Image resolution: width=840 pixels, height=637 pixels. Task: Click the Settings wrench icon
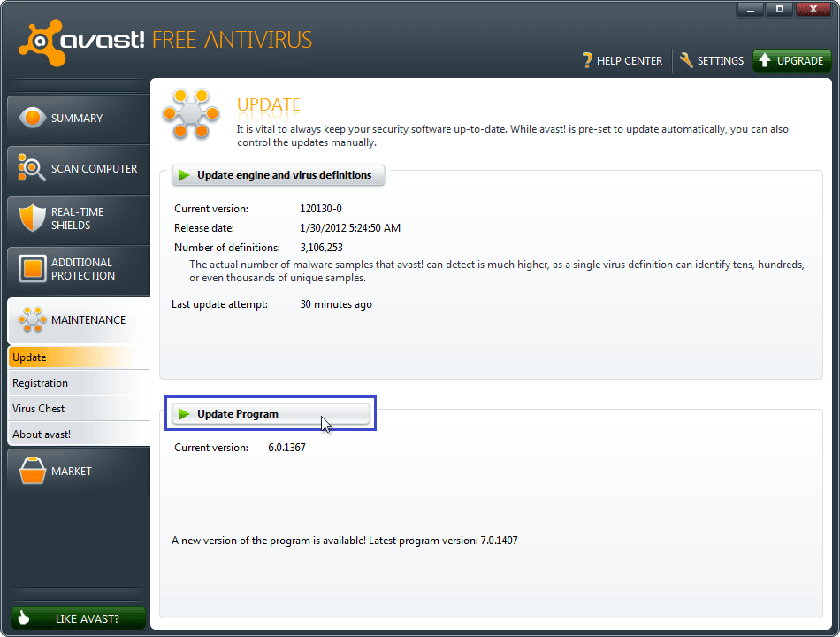click(x=686, y=60)
